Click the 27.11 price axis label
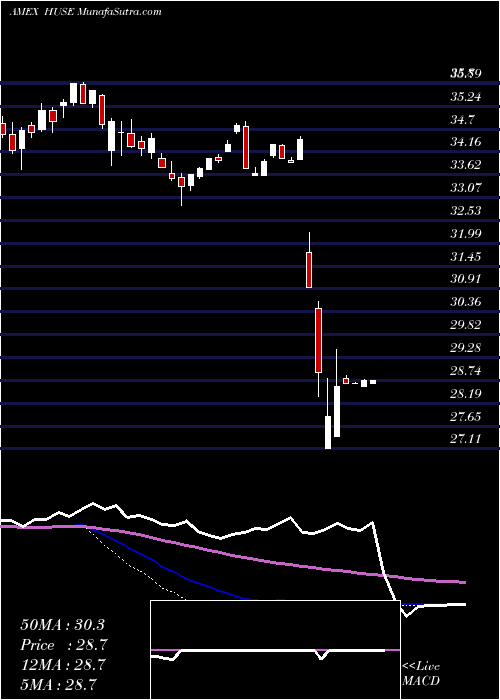 [466, 439]
